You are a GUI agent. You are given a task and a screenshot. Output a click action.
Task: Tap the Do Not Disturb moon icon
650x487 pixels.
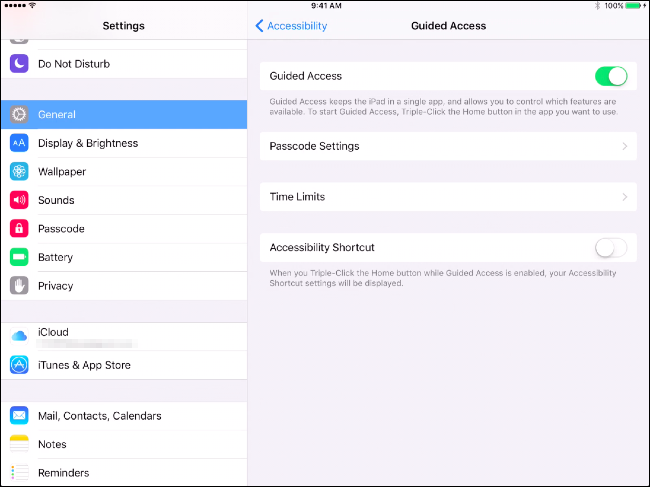click(x=19, y=64)
